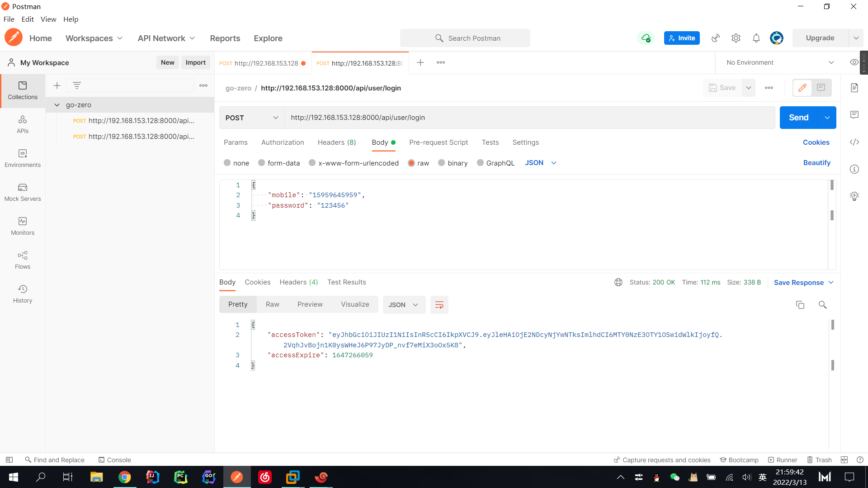The height and width of the screenshot is (488, 868).
Task: Open the Edit menu
Action: point(28,19)
